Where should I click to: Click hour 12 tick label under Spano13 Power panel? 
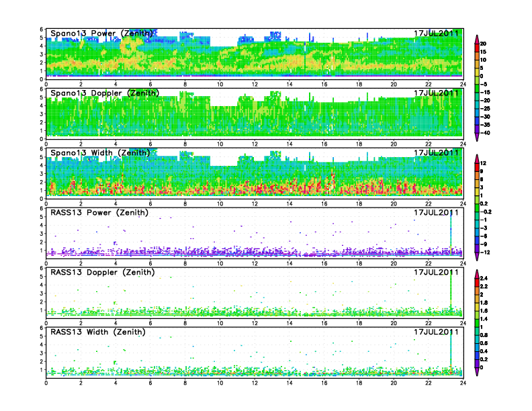255,85
